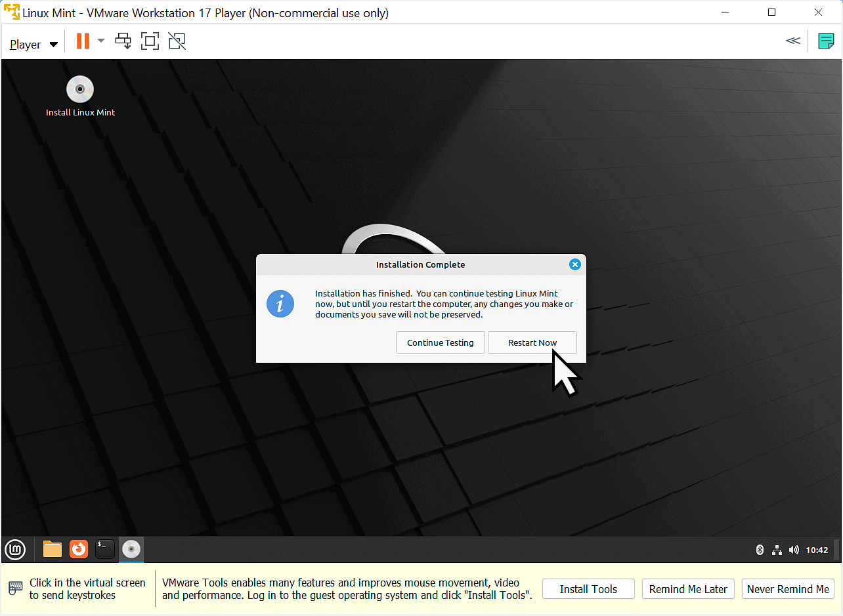The image size is (843, 616).
Task: Click the Installation Complete title text
Action: [420, 264]
